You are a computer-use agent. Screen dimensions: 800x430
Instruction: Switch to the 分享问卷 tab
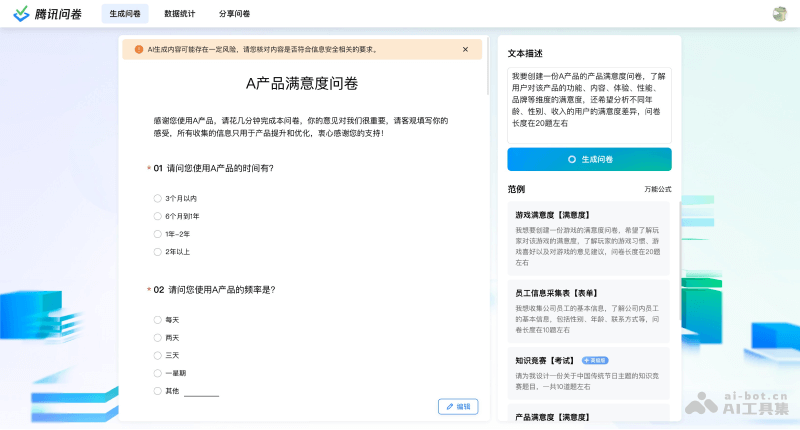[x=234, y=14]
